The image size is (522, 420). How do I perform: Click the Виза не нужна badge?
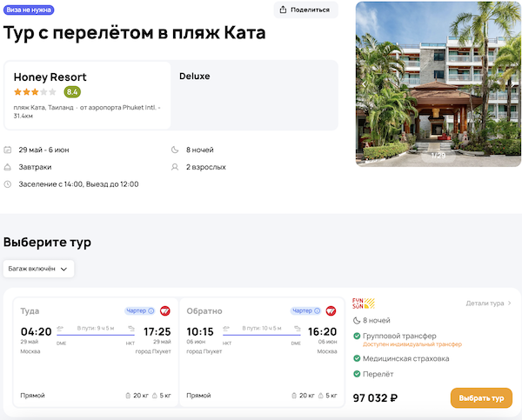tap(28, 10)
